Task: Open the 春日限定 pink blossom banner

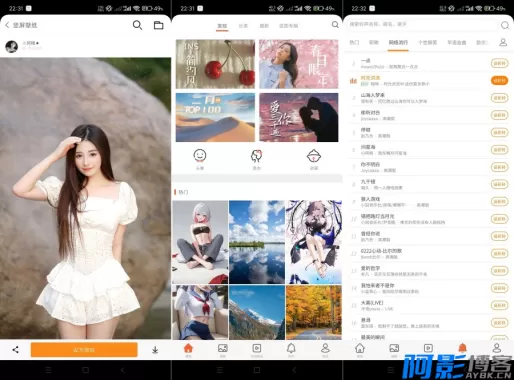Action: point(299,64)
